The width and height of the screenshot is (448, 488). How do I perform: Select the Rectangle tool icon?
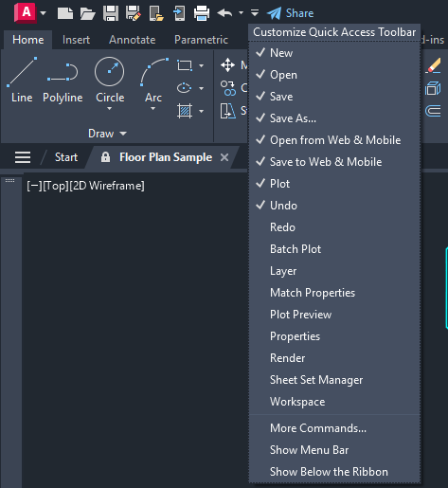185,65
